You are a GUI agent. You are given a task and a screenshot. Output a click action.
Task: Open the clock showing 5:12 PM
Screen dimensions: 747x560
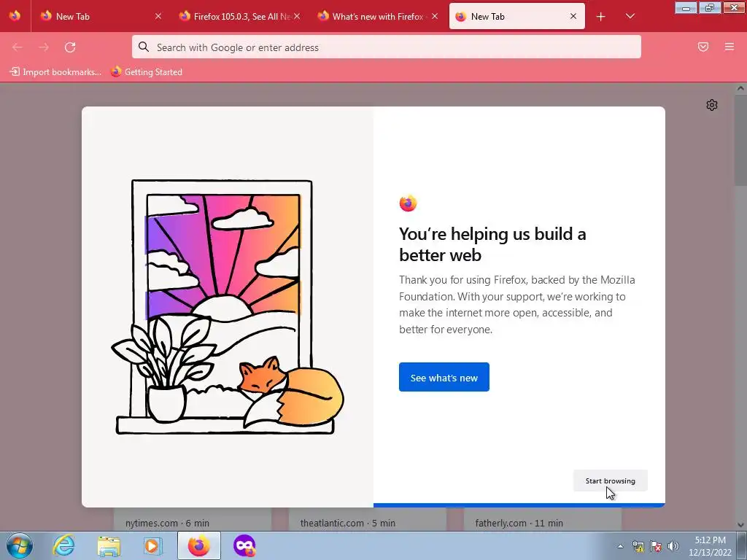point(710,546)
